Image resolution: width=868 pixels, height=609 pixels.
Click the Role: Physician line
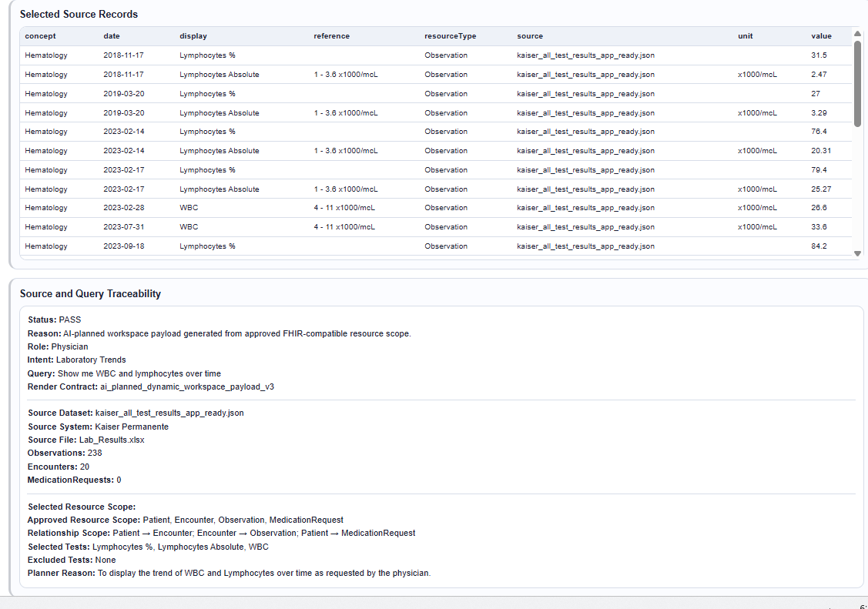click(x=58, y=346)
